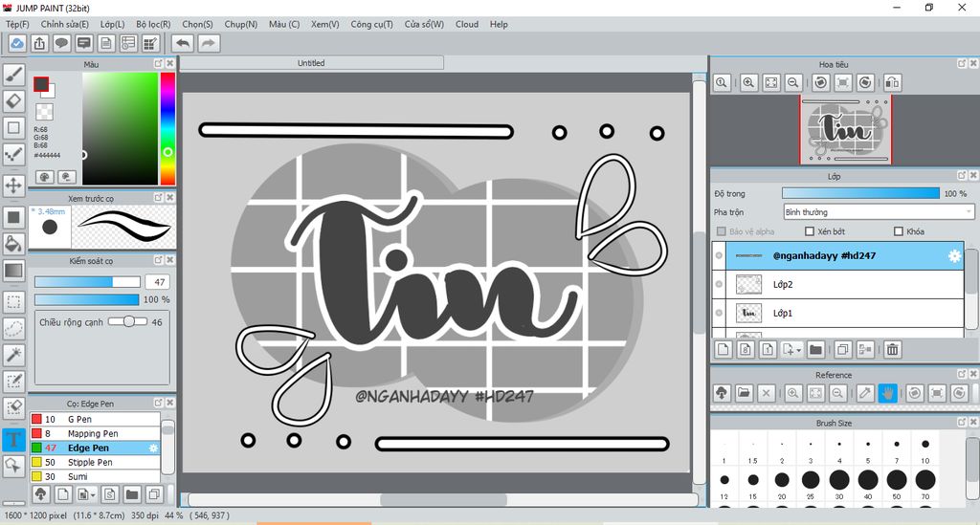
Task: Enable the Khóa lock checkbox
Action: pos(898,231)
